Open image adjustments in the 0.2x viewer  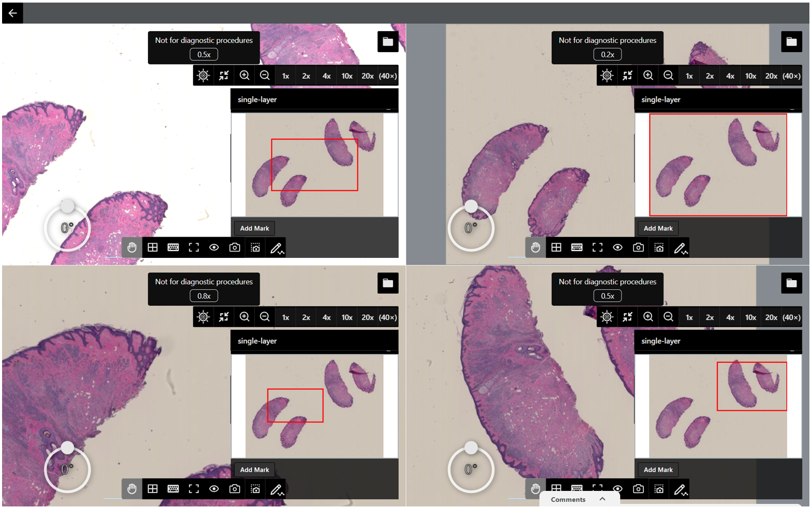(x=607, y=75)
